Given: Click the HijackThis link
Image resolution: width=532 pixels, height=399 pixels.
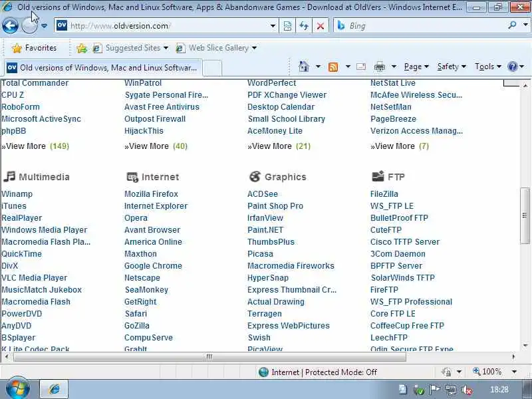Looking at the screenshot, I should tap(144, 131).
